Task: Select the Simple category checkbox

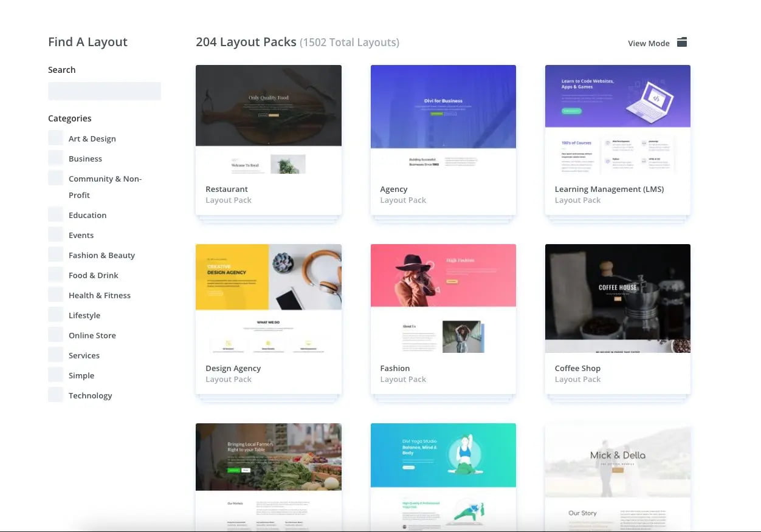Action: pyautogui.click(x=55, y=375)
